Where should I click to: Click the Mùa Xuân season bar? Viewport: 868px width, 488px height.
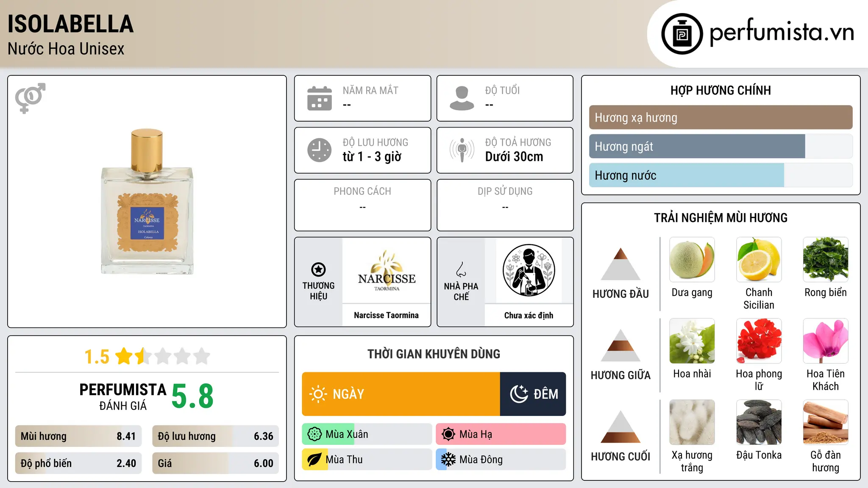[367, 434]
